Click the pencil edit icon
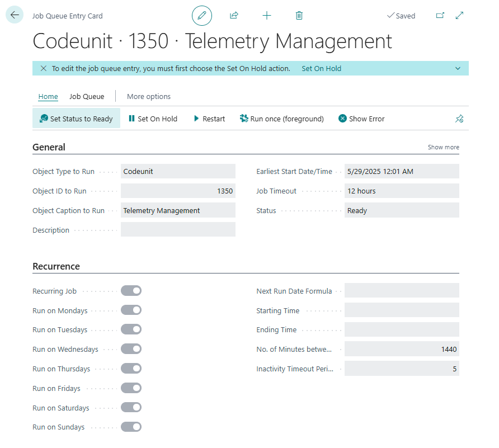This screenshot has width=499, height=448. [202, 15]
